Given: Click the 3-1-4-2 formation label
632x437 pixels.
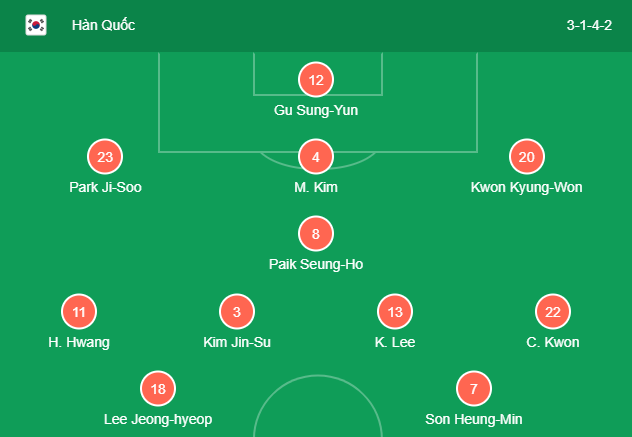Looking at the screenshot, I should pyautogui.click(x=589, y=25).
